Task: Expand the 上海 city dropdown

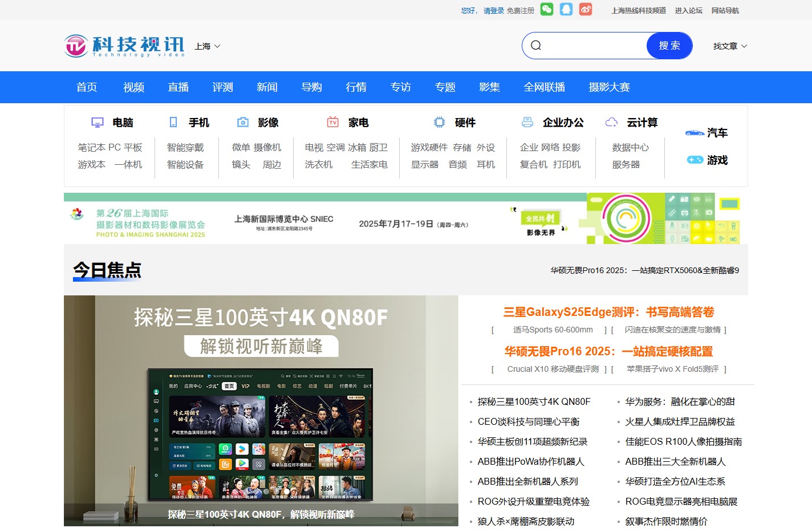Action: [x=208, y=46]
